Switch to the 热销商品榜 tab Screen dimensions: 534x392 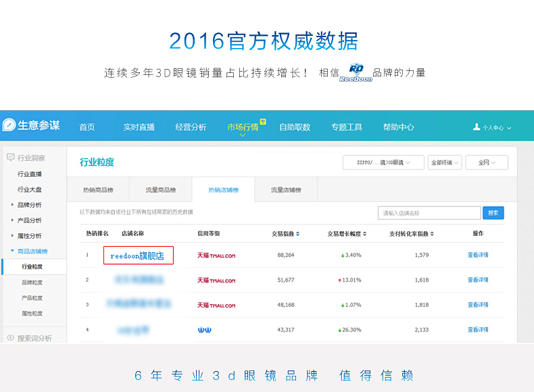(x=98, y=190)
